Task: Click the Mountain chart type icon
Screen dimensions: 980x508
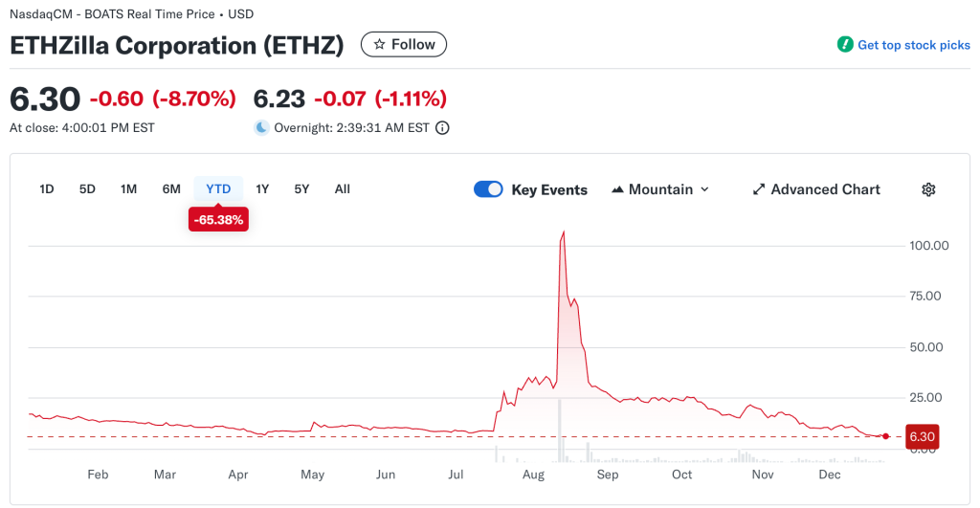Action: (x=617, y=189)
